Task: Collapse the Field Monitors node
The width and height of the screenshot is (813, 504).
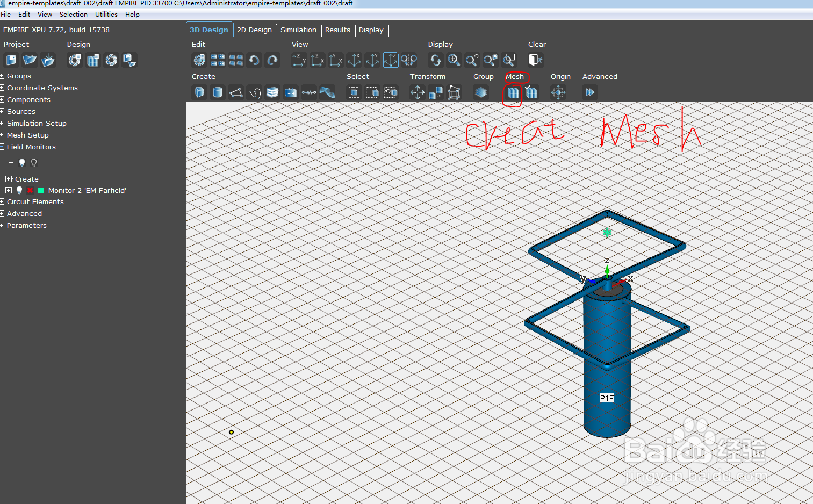Action: tap(2, 147)
